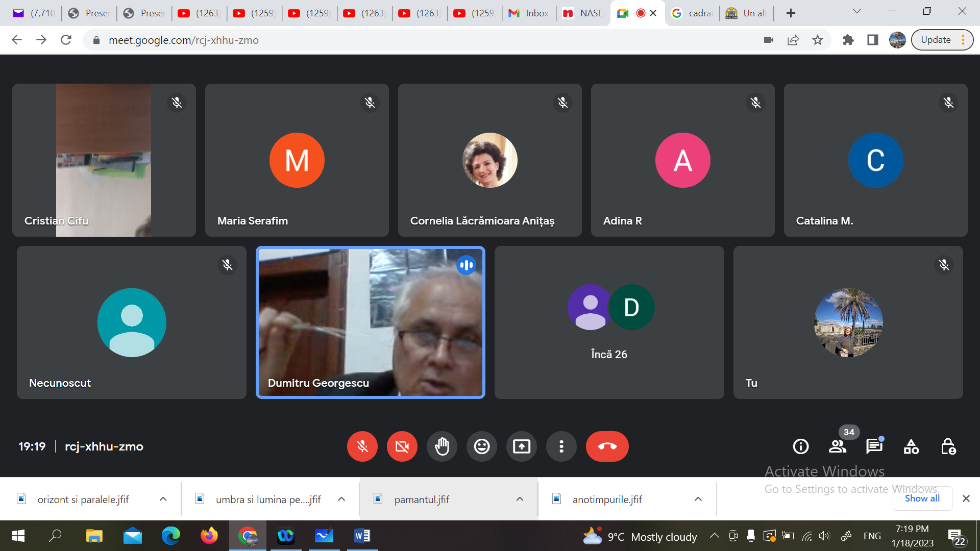The width and height of the screenshot is (980, 551).
Task: Click the Chrome Update button
Action: [942, 40]
